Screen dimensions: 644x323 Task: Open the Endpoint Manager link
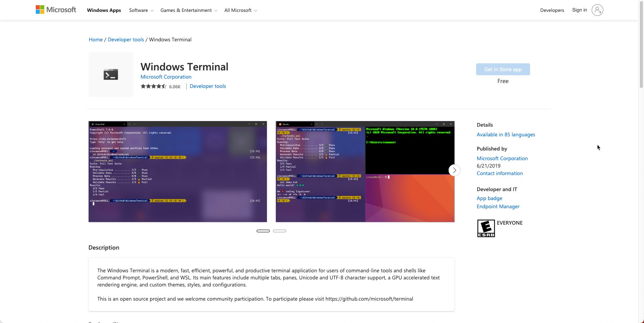pos(498,206)
